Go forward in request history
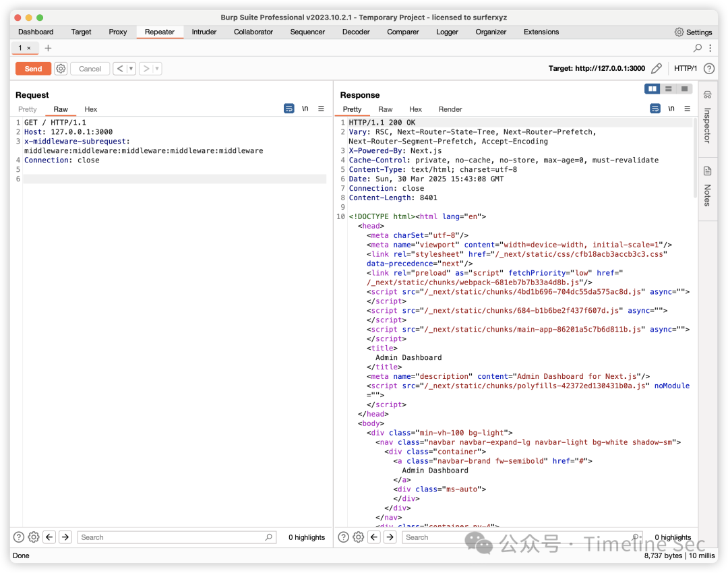728x573 pixels. 146,69
